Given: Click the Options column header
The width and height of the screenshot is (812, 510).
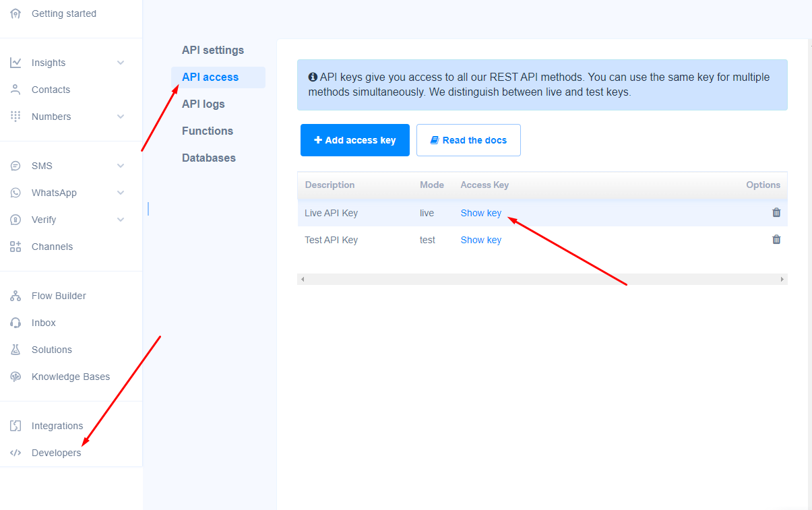Looking at the screenshot, I should tap(763, 185).
